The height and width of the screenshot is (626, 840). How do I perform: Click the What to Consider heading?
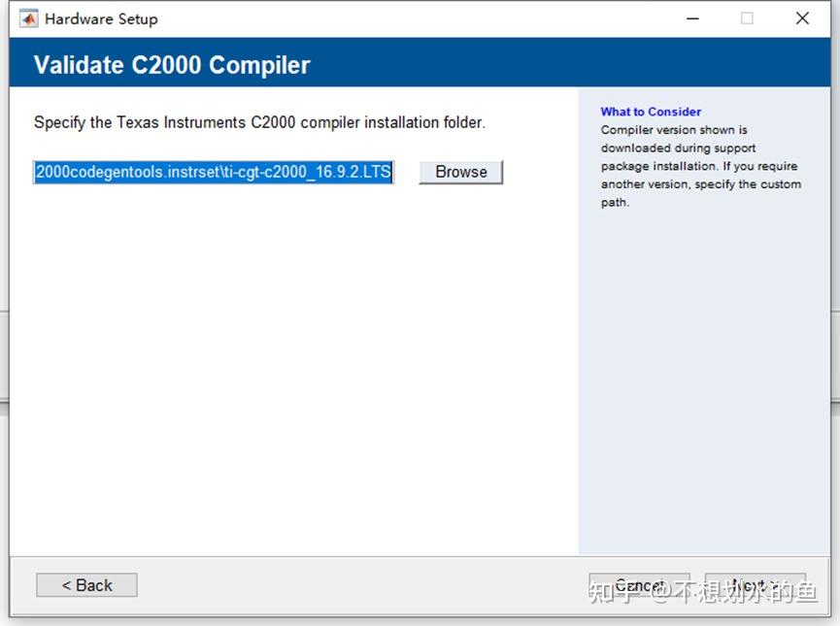pos(651,111)
